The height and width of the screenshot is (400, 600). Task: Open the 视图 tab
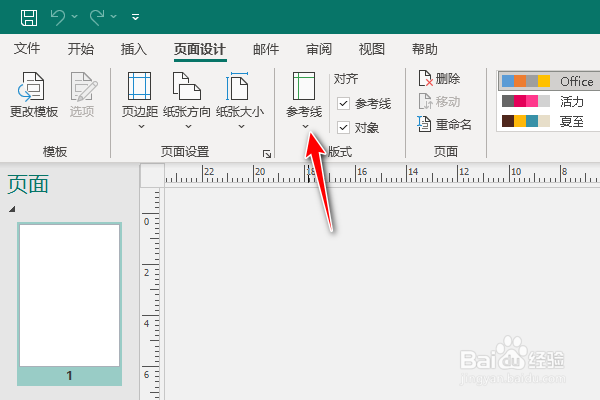372,49
